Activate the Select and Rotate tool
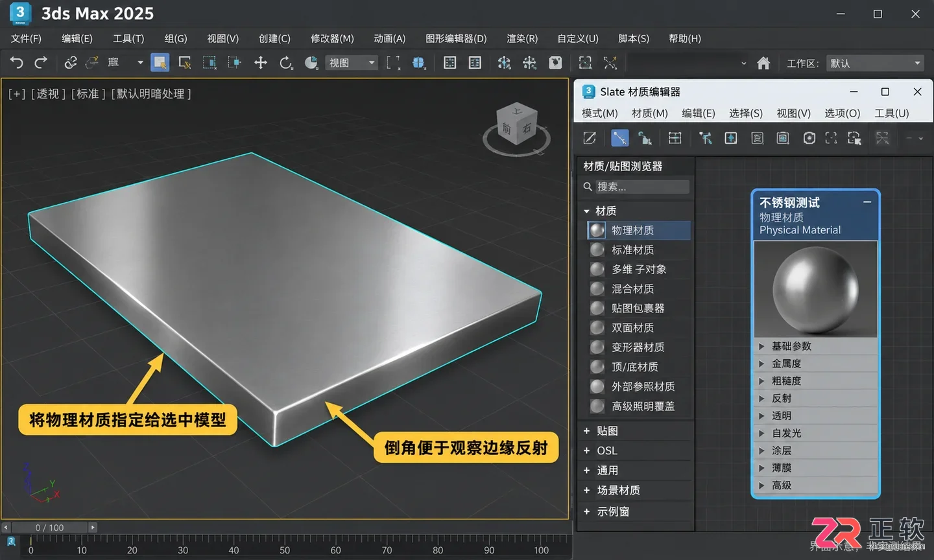Screen dimensions: 934x560 tap(286, 63)
